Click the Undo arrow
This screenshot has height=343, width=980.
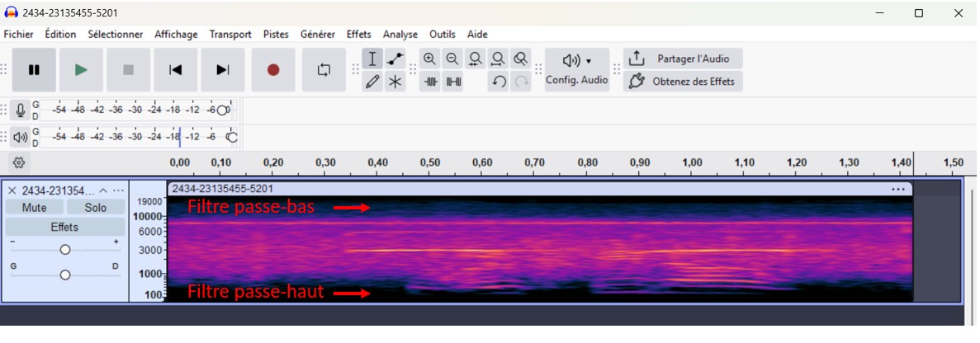pyautogui.click(x=498, y=82)
